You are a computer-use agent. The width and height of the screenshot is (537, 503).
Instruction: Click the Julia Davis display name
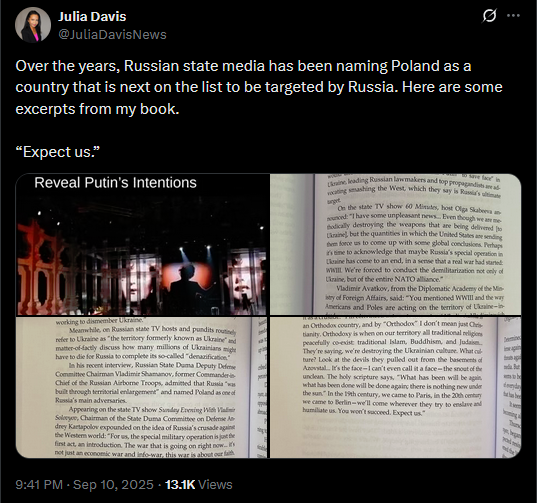tap(92, 16)
